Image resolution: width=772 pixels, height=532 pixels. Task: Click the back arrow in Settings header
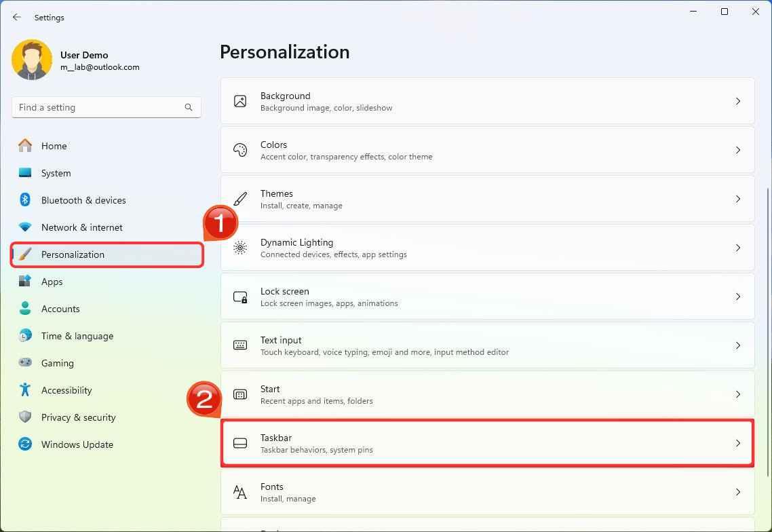(x=17, y=17)
